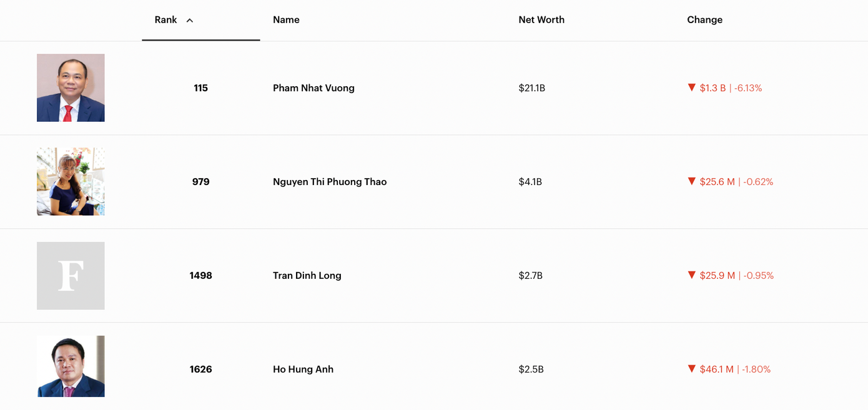Sort the table by Rank column

166,20
